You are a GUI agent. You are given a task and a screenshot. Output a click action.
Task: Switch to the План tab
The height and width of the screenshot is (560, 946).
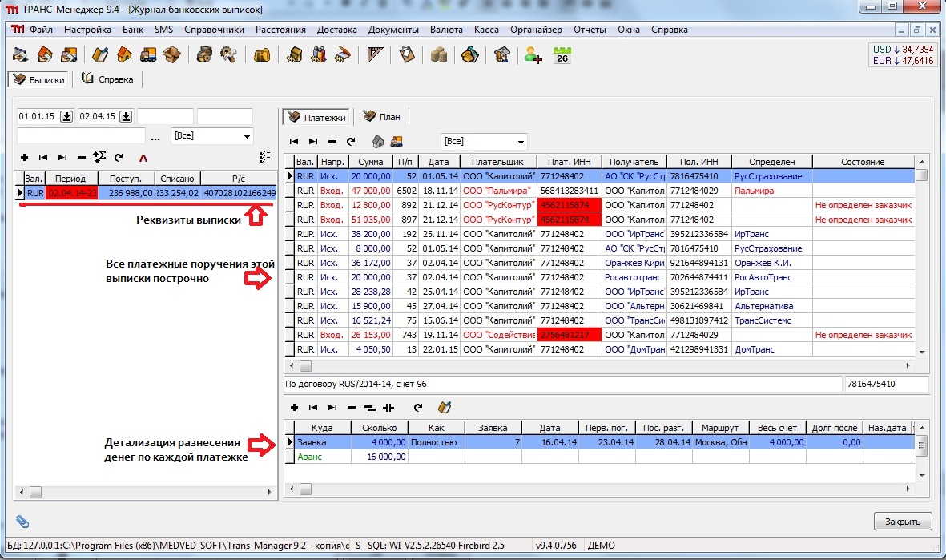click(381, 116)
